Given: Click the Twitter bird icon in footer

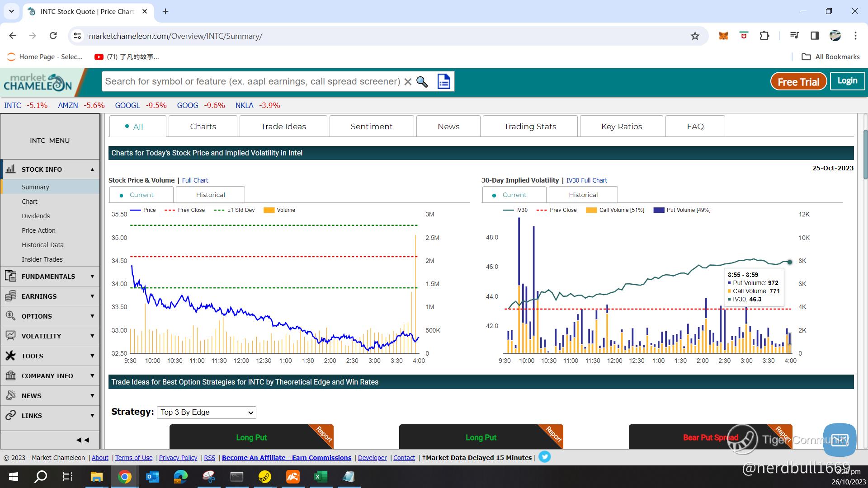Looking at the screenshot, I should point(545,457).
